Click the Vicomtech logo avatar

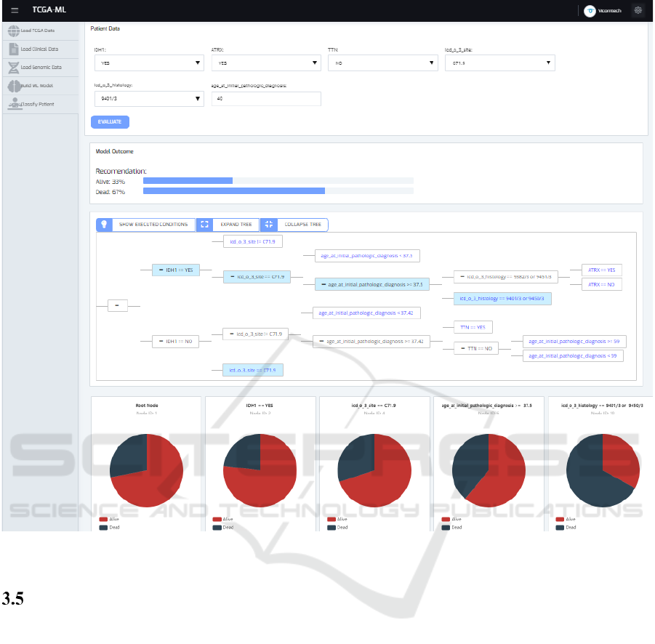(x=590, y=10)
